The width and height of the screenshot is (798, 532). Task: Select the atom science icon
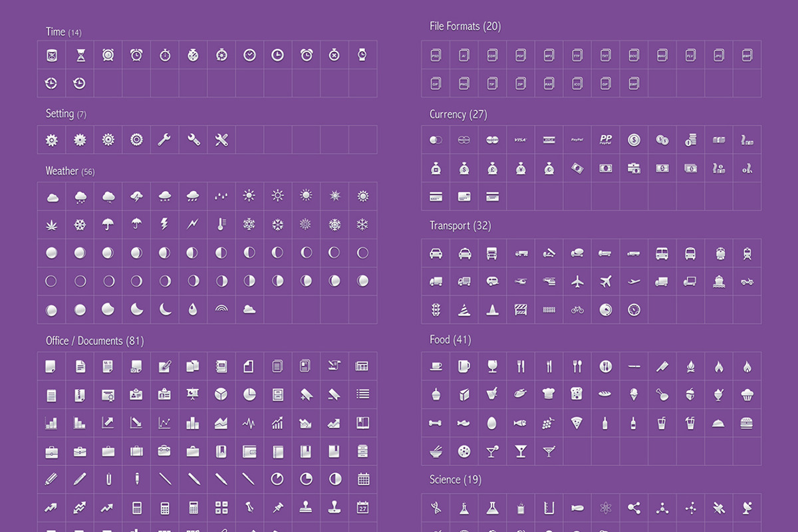(x=605, y=508)
